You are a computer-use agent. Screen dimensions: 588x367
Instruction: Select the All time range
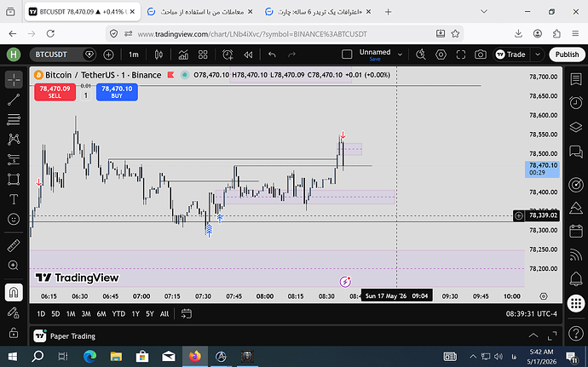pyautogui.click(x=164, y=314)
